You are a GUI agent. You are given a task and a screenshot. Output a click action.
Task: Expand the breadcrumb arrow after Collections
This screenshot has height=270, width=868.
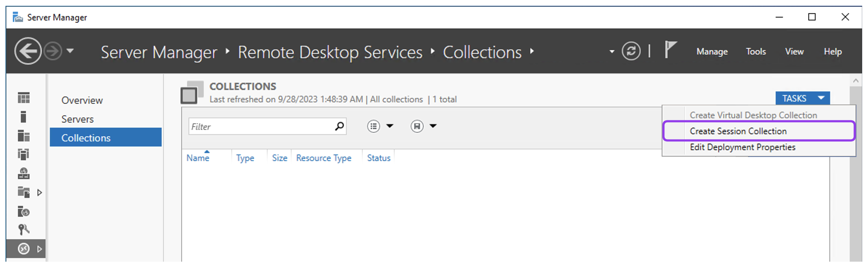(x=532, y=51)
